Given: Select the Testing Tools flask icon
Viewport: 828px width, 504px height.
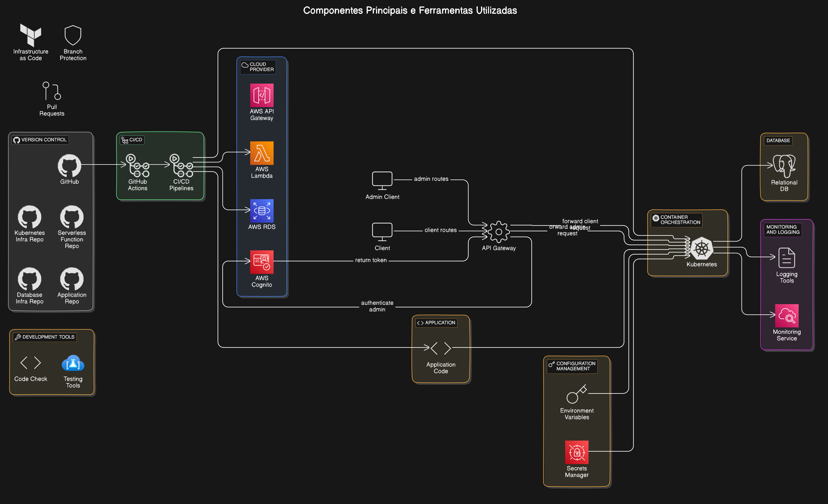Looking at the screenshot, I should click(x=73, y=364).
